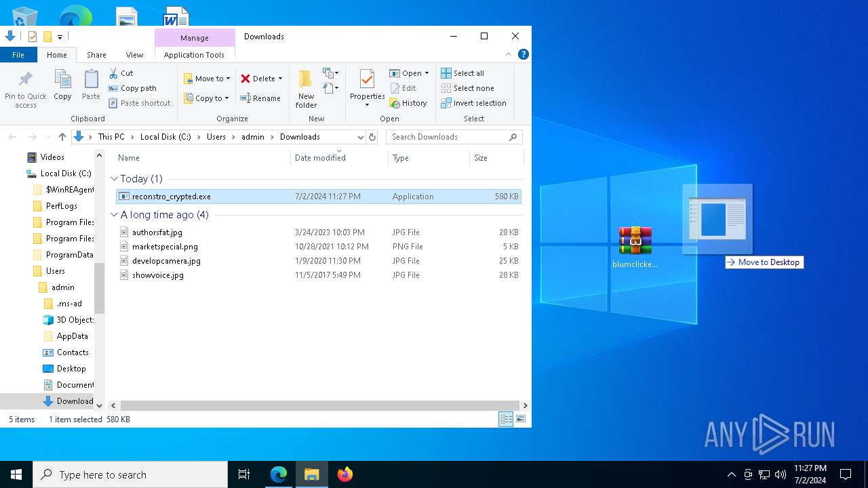Select 3D Objects in navigation tree
The height and width of the screenshot is (488, 868).
point(75,320)
